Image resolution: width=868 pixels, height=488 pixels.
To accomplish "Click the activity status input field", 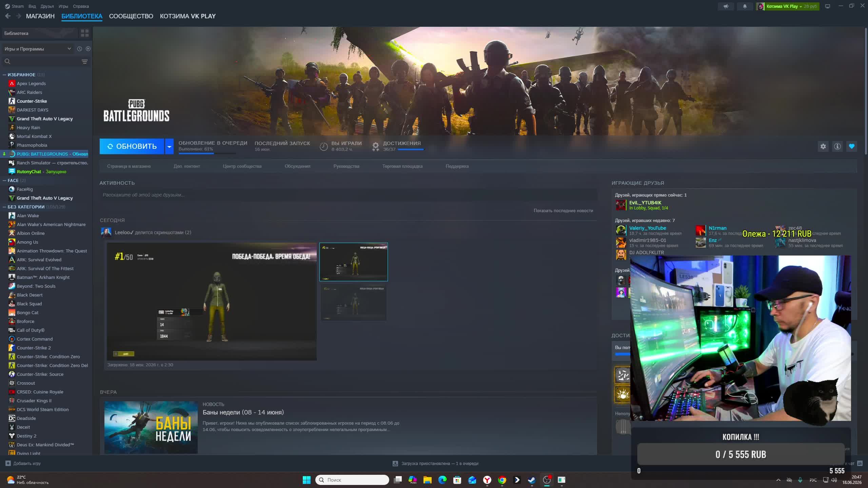I will (348, 195).
